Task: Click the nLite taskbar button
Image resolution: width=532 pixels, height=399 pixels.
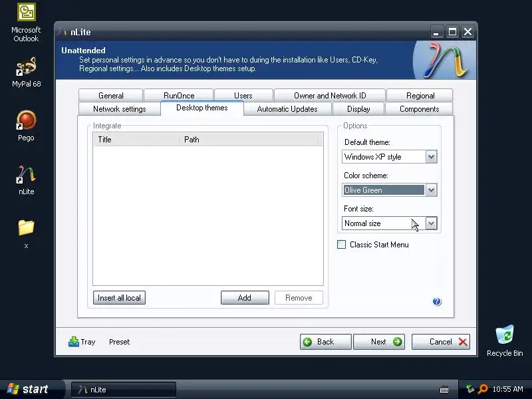Action: [124, 390]
